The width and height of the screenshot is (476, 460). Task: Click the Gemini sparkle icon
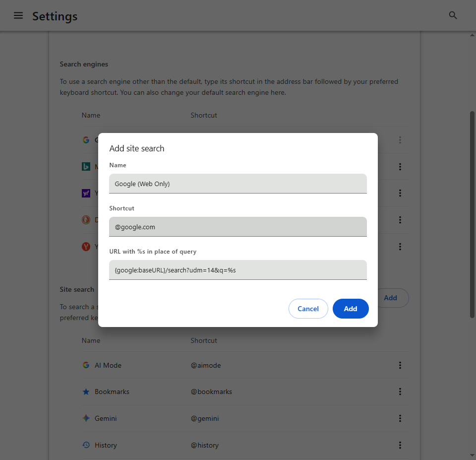pos(86,418)
